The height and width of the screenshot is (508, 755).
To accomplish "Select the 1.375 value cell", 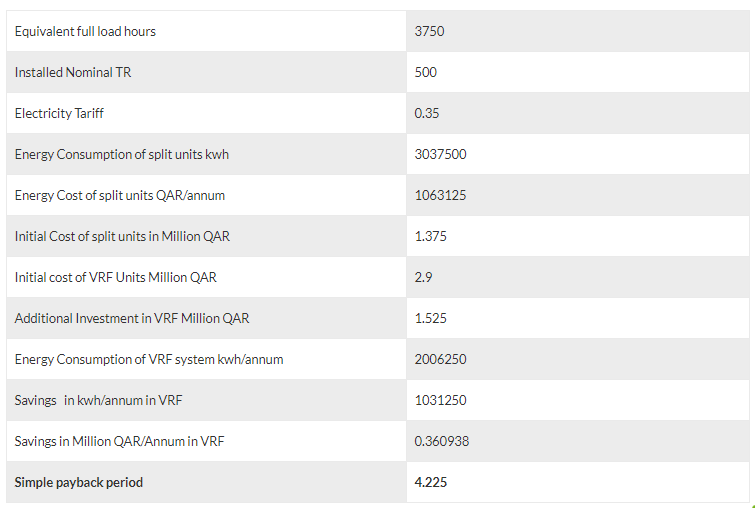I will 431,236.
